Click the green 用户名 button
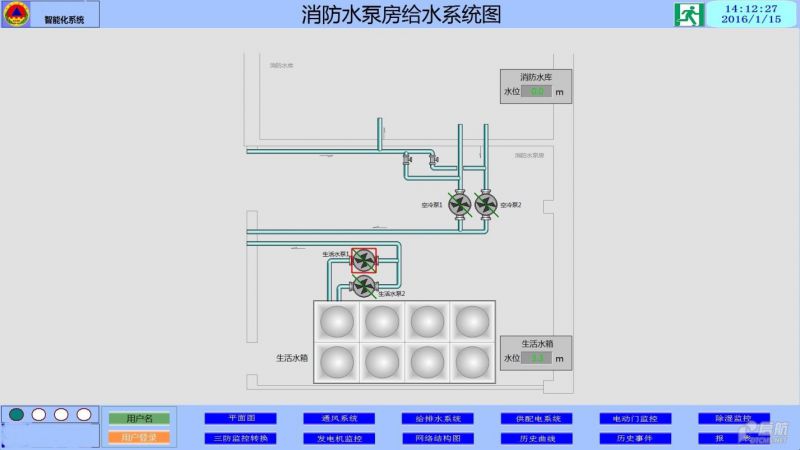This screenshot has height=450, width=800. 139,418
